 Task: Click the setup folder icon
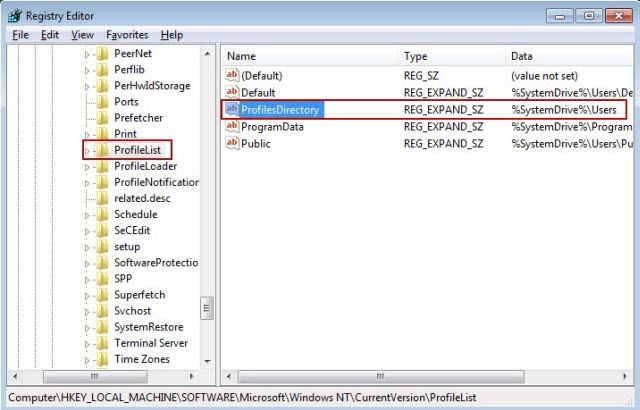(x=102, y=246)
